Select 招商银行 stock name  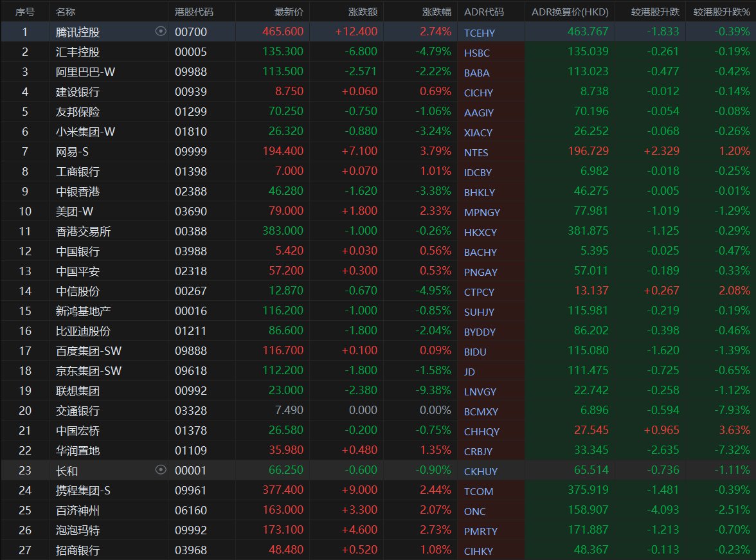[x=78, y=550]
